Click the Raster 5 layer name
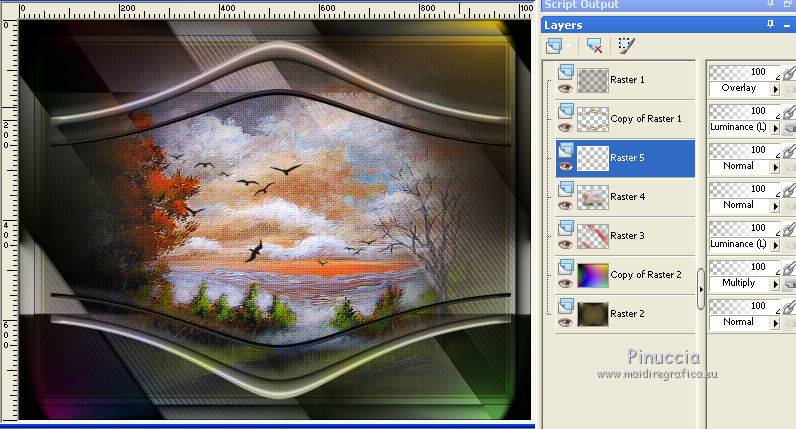This screenshot has width=796, height=429. 627,158
